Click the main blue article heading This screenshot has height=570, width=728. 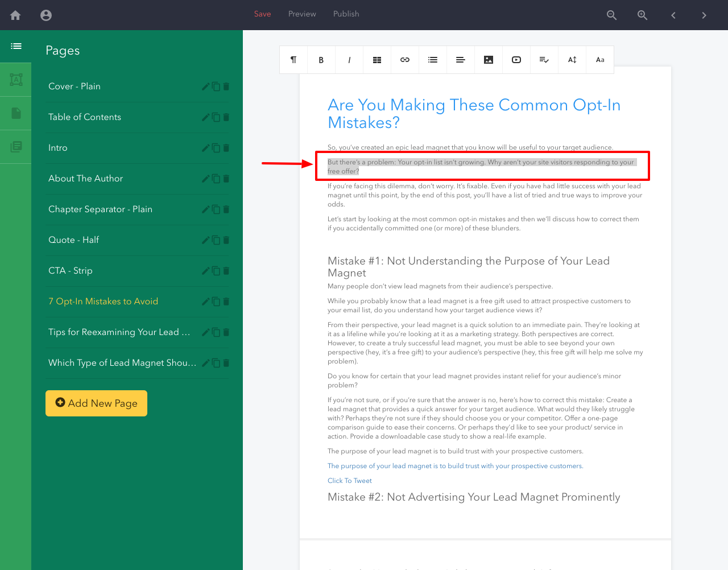click(x=474, y=114)
